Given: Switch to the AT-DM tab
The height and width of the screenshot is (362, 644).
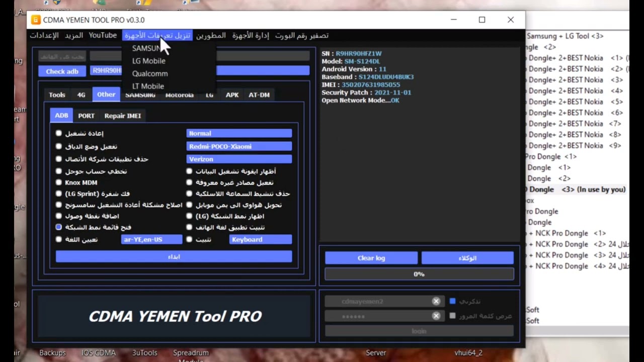Looking at the screenshot, I should coord(259,95).
